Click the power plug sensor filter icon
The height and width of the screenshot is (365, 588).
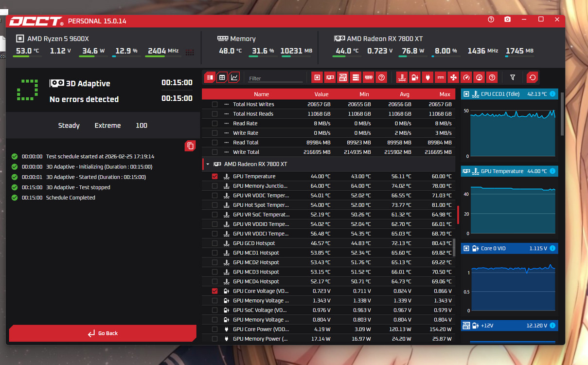428,77
